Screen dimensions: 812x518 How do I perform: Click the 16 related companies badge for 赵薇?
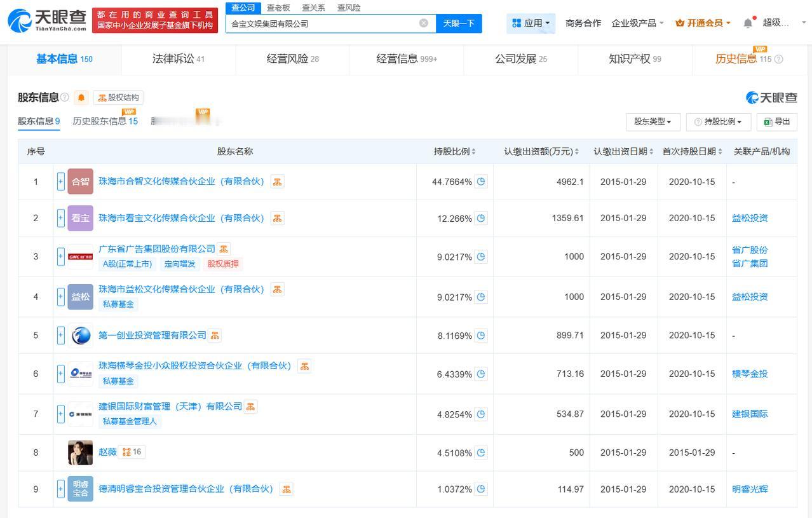(x=132, y=452)
